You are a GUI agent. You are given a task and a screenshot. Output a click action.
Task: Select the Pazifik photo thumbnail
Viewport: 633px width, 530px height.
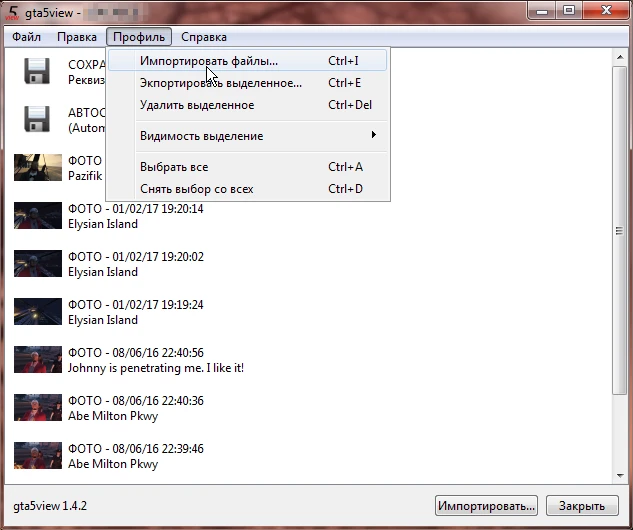(x=38, y=167)
